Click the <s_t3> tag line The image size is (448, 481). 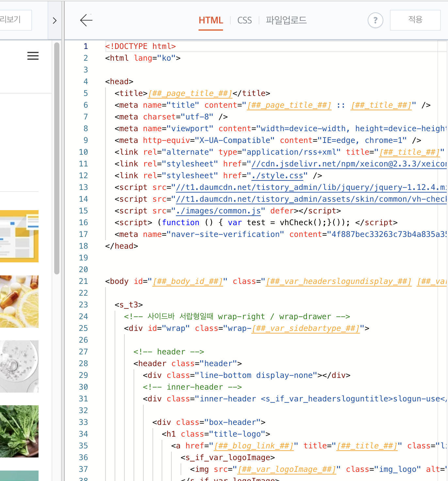pyautogui.click(x=129, y=305)
